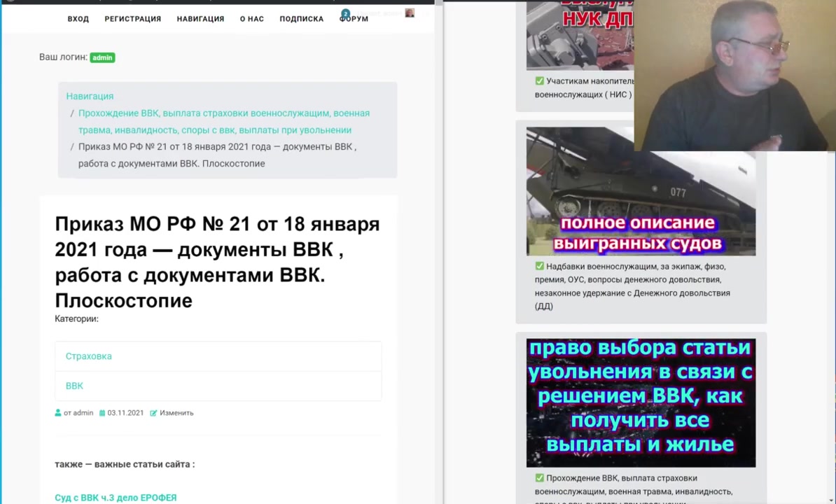This screenshot has width=836, height=504.
Task: Click the calendar icon beside 03.11.2021
Action: click(102, 413)
